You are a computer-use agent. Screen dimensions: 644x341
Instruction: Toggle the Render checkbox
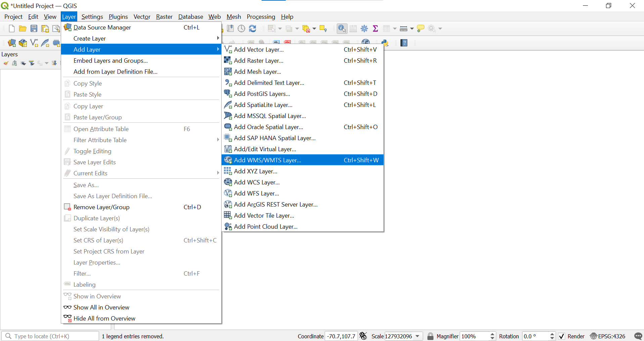(x=561, y=336)
